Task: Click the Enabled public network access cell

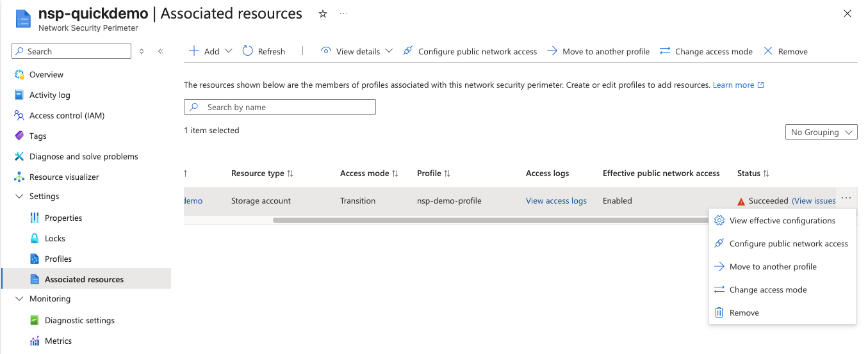Action: [618, 200]
